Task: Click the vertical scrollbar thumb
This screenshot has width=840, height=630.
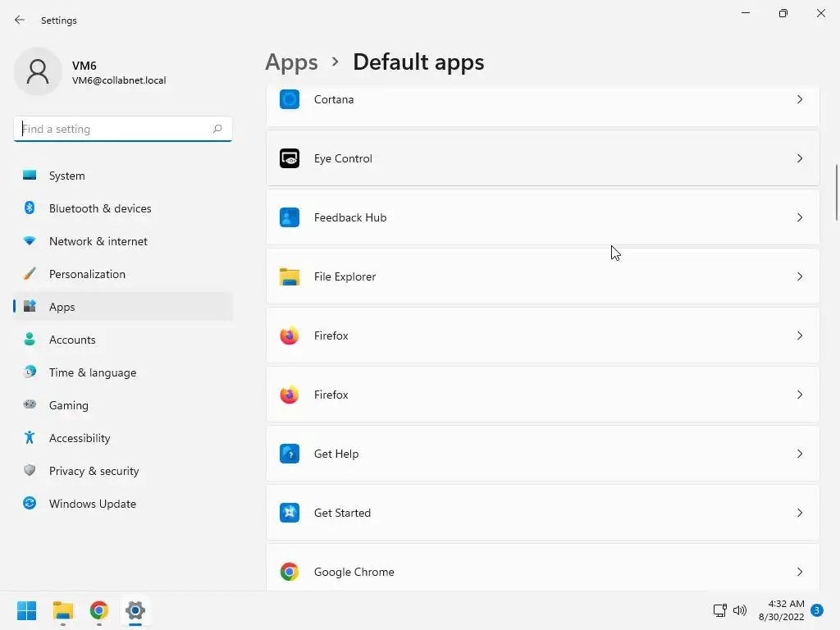Action: (x=836, y=192)
